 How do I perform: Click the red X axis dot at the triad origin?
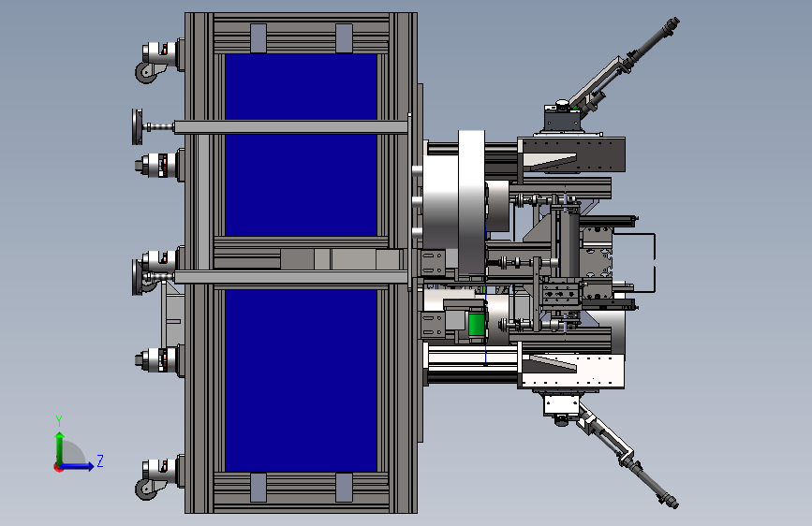(58, 467)
